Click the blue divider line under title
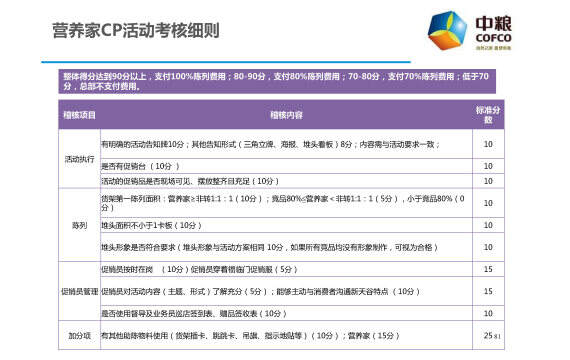This screenshot has height=360, width=570. pos(226,62)
